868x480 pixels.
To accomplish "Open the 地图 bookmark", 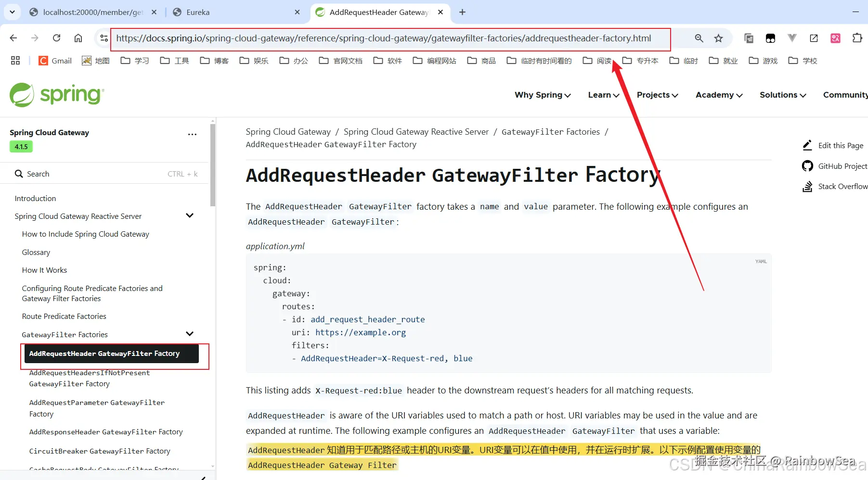I will pos(96,61).
